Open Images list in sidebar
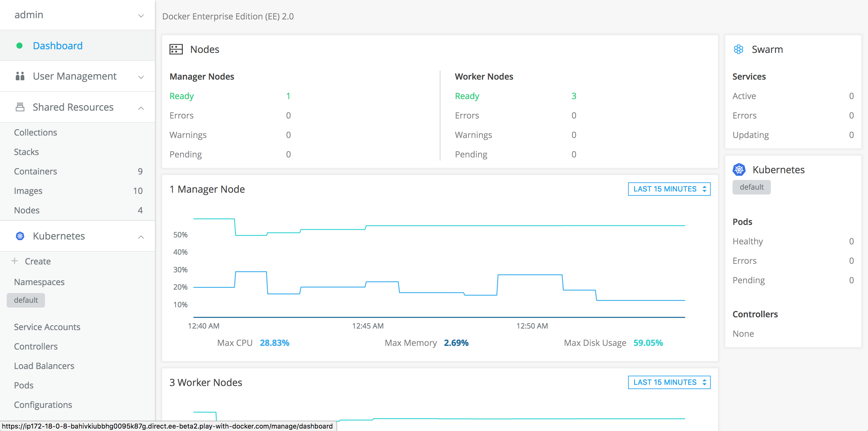The height and width of the screenshot is (431, 868). [28, 191]
